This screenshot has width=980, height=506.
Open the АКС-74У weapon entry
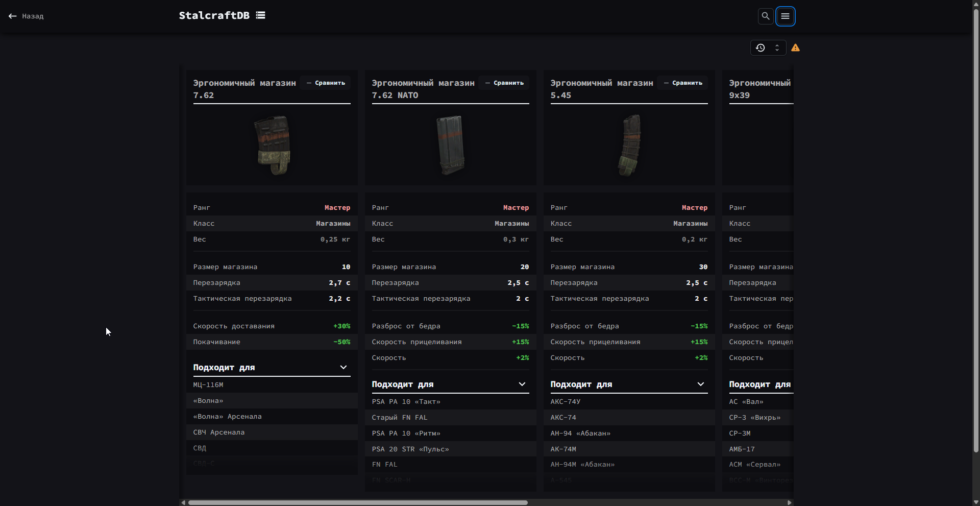click(x=565, y=402)
